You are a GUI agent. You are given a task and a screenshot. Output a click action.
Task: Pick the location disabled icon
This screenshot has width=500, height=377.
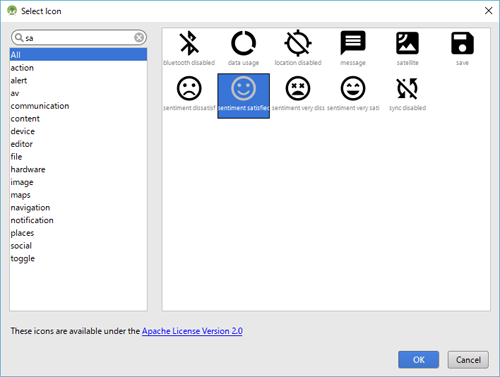(x=298, y=43)
